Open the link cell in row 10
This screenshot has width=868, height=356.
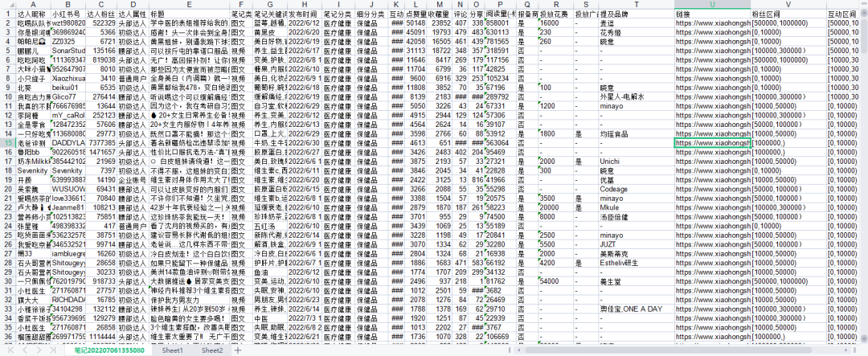712,96
